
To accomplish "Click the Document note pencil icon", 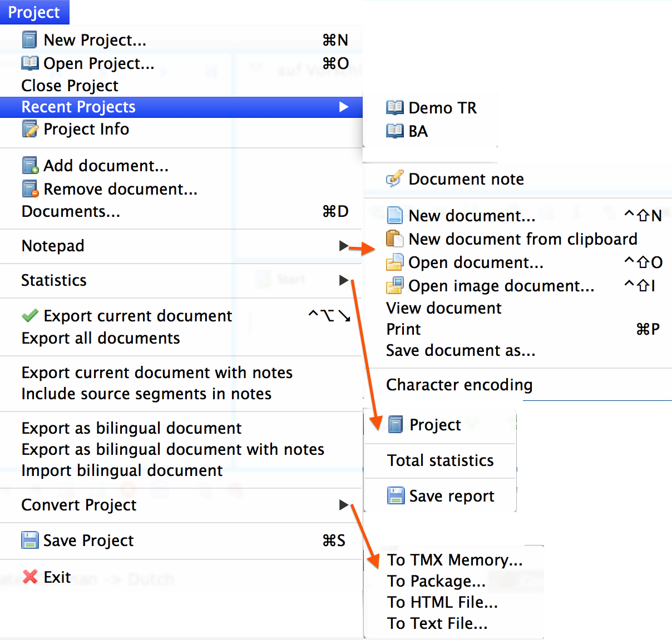I will [x=394, y=179].
